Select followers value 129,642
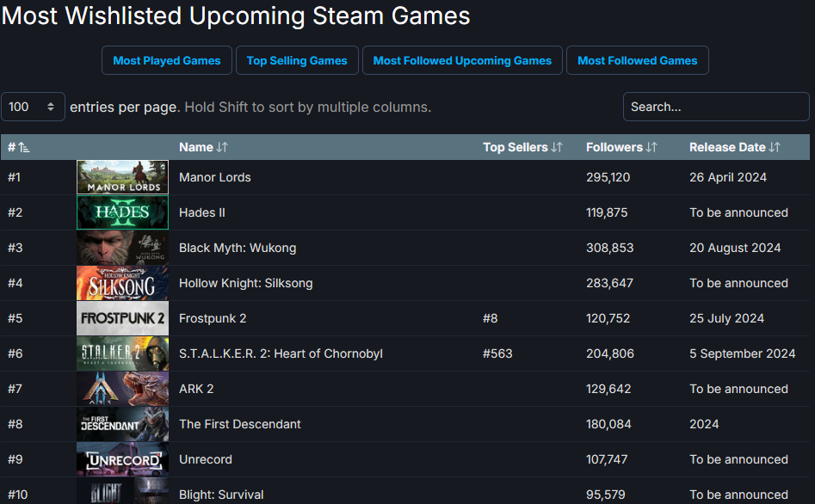Screen dimensions: 815x504 (x=608, y=389)
